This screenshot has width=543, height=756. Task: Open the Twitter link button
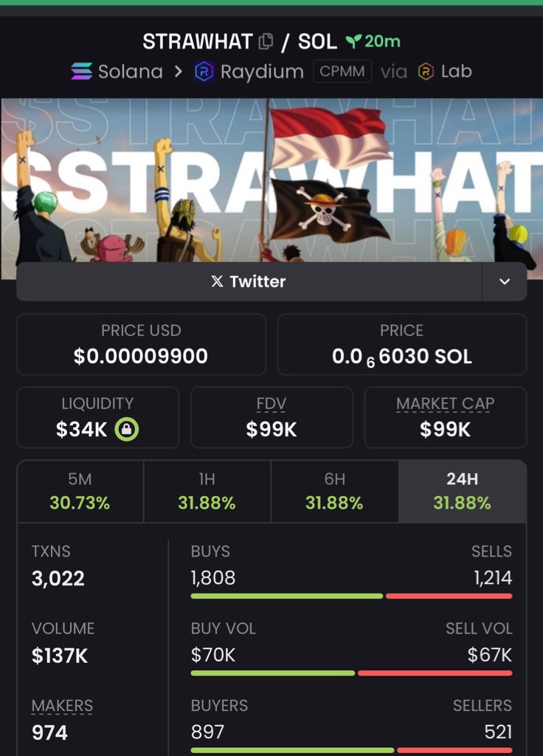(249, 281)
